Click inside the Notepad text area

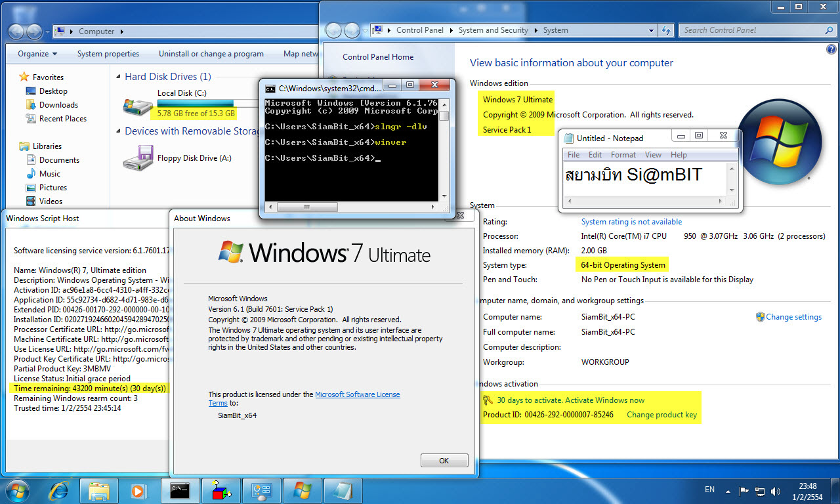tap(645, 178)
